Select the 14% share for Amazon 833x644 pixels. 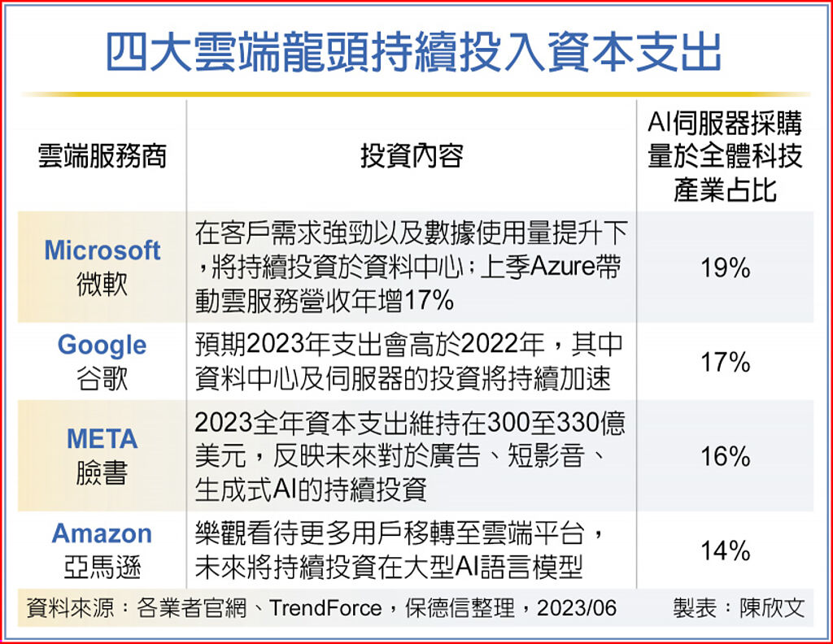coord(725,550)
